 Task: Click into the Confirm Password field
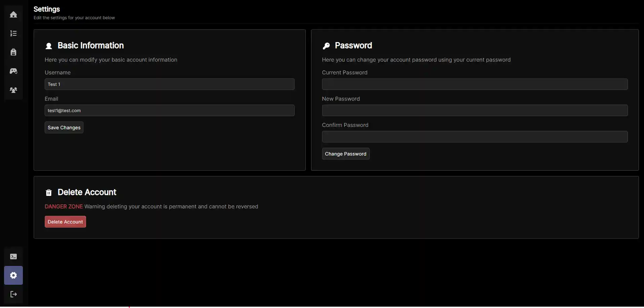pos(475,137)
